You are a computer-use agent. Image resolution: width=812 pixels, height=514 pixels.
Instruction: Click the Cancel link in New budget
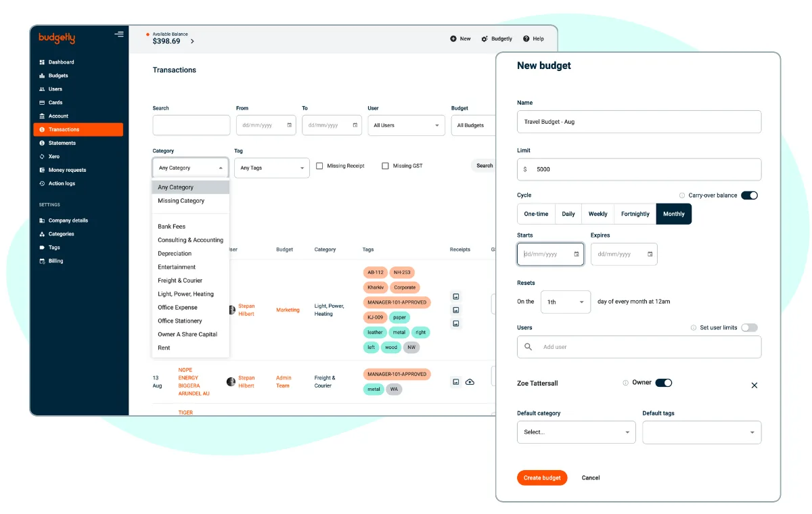(591, 477)
